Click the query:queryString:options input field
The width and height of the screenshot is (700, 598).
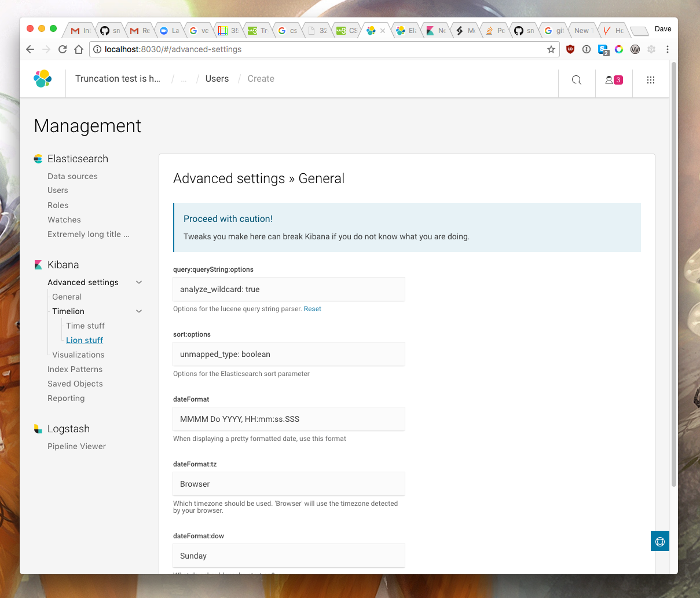(x=289, y=289)
